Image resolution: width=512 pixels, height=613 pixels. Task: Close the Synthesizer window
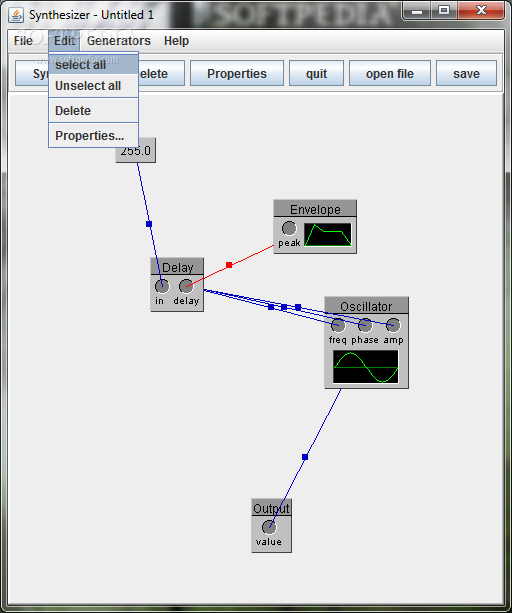pyautogui.click(x=481, y=11)
